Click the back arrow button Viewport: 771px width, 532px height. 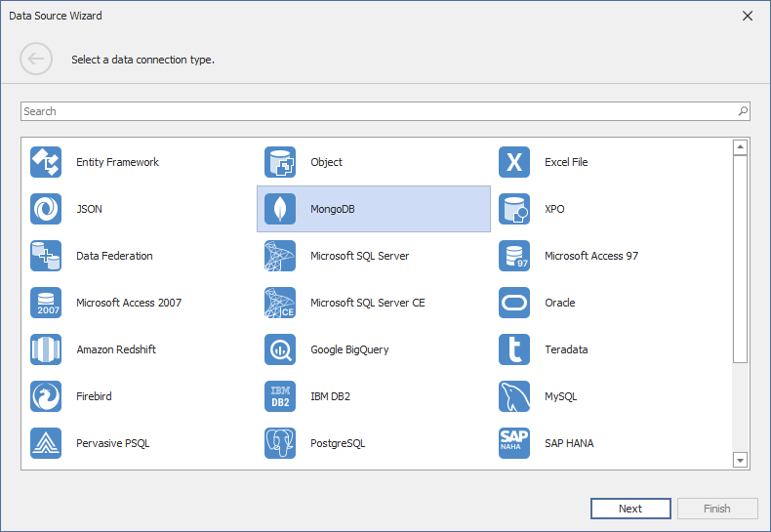(36, 59)
